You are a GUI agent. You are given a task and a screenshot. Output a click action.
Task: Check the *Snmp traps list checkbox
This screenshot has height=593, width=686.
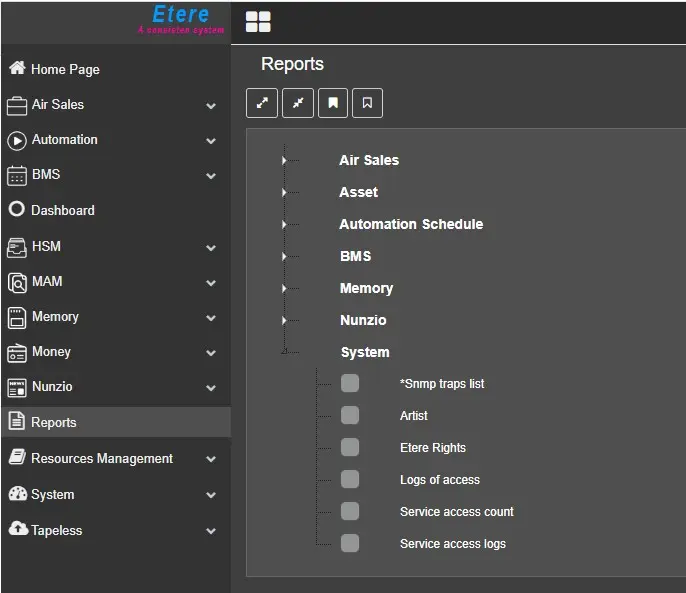click(350, 383)
